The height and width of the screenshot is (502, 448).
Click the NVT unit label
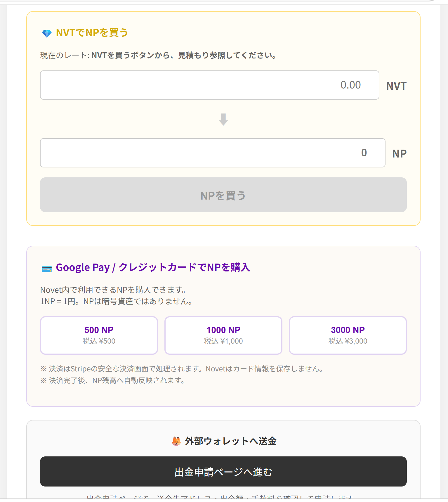tap(396, 86)
